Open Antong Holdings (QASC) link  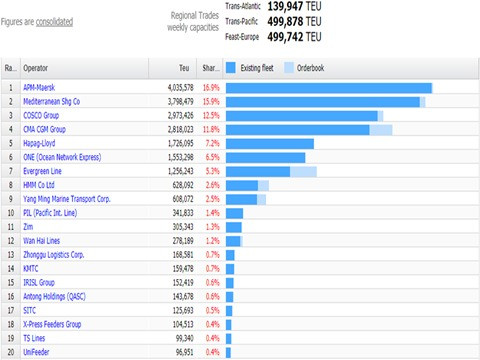[x=54, y=297]
